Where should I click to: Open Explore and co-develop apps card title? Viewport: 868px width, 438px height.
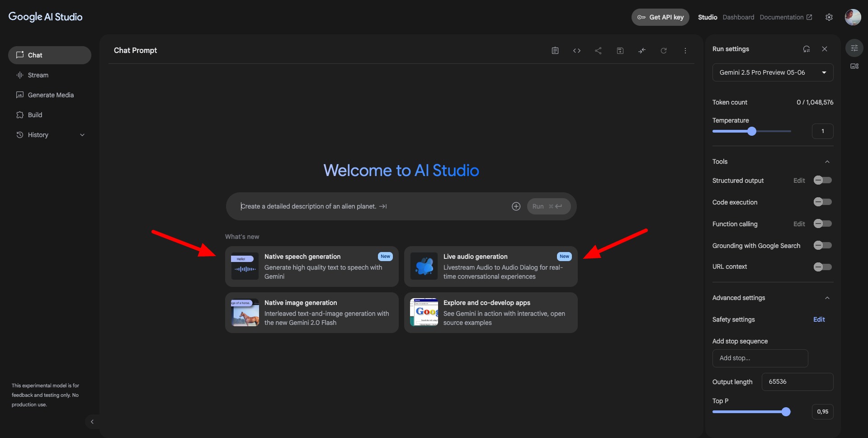pos(487,303)
